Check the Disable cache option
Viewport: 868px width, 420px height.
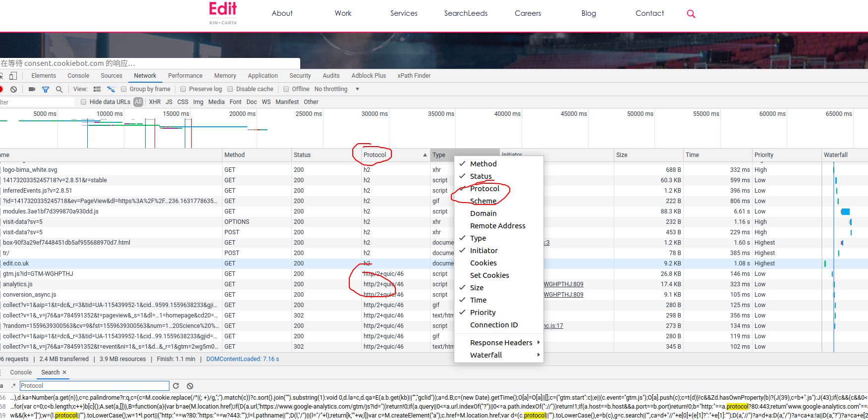230,89
